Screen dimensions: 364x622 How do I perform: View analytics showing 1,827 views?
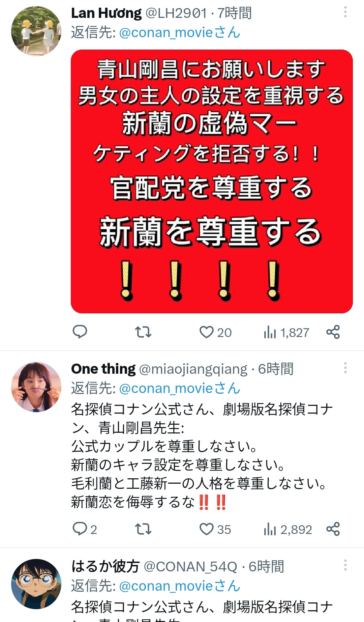(x=286, y=333)
